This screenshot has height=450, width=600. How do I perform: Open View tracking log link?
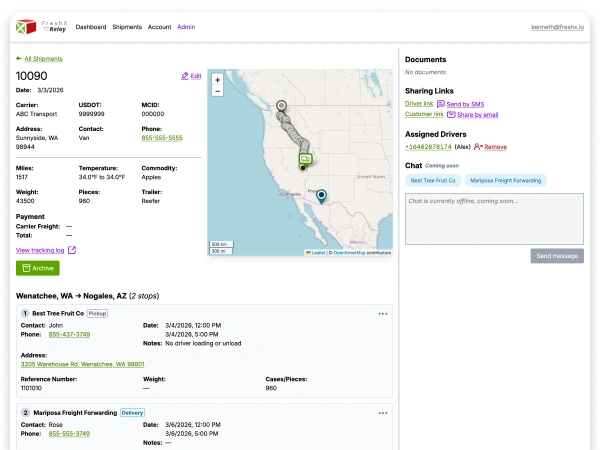pos(40,250)
